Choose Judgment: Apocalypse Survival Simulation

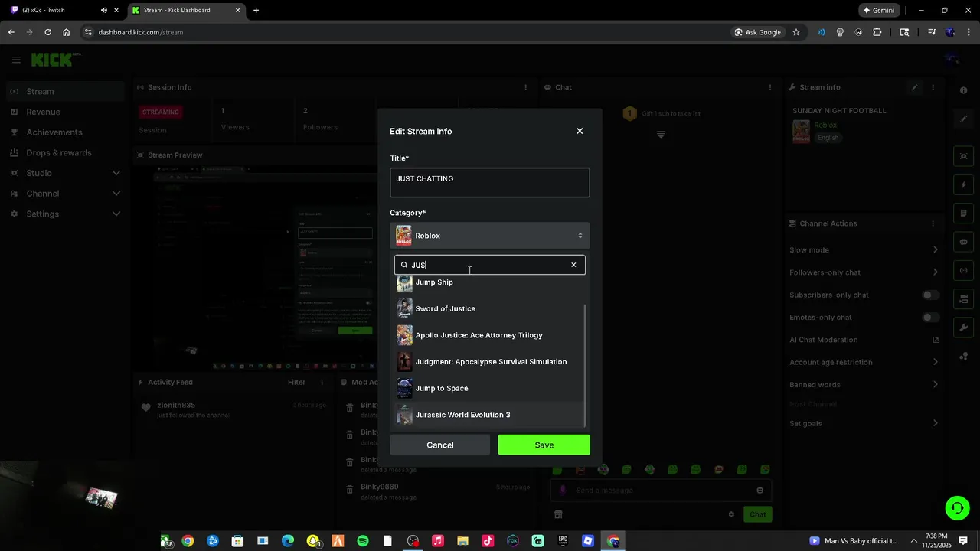coord(489,362)
